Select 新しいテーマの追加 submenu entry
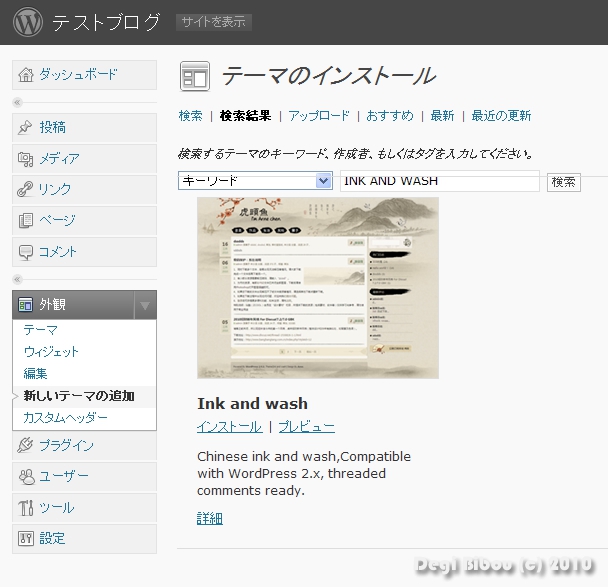Viewport: 608px width, 587px height. (x=79, y=396)
